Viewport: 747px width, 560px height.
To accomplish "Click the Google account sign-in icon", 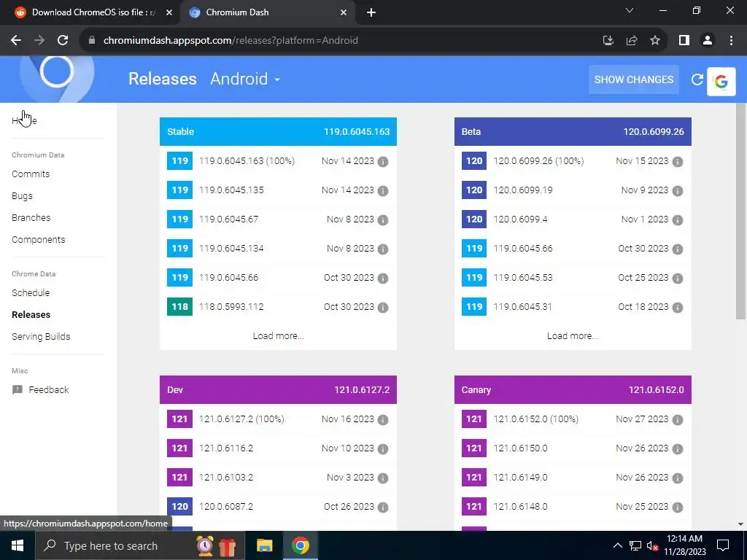I will point(721,82).
